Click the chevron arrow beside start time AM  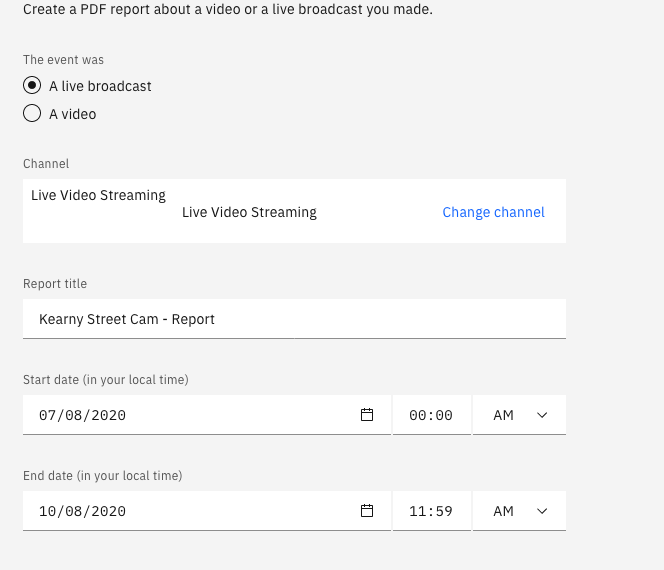pyautogui.click(x=542, y=415)
